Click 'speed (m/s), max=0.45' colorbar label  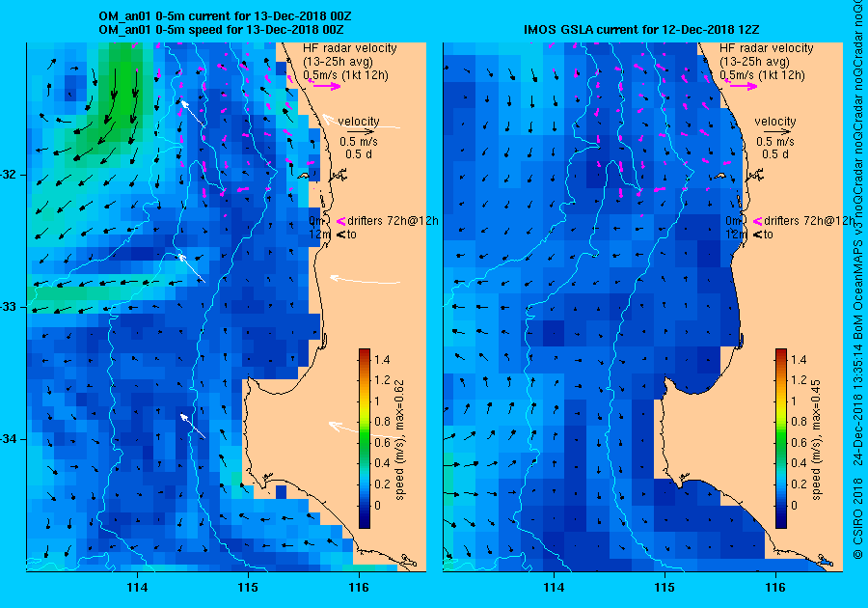pos(817,440)
